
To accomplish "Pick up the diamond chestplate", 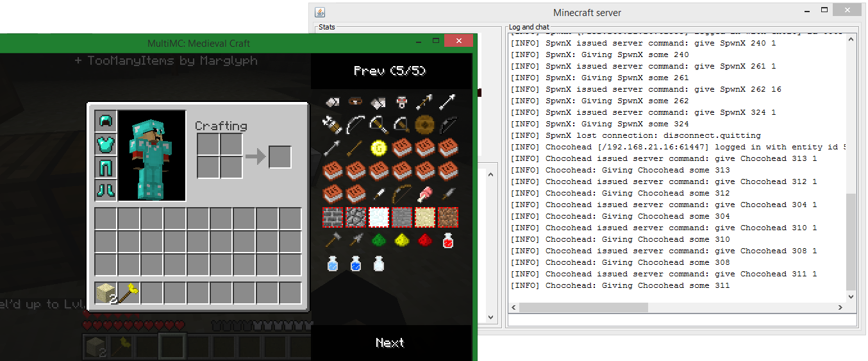I will [106, 144].
